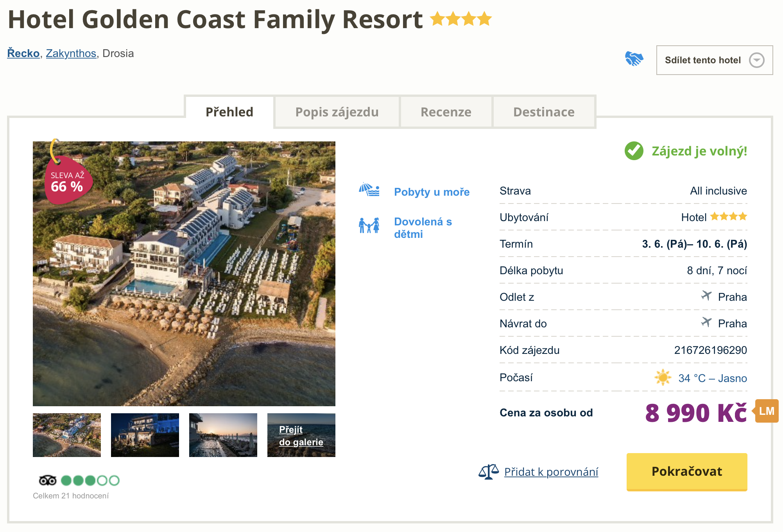Open the blue night-lit hotel thumbnail
This screenshot has height=532, width=783.
point(145,435)
